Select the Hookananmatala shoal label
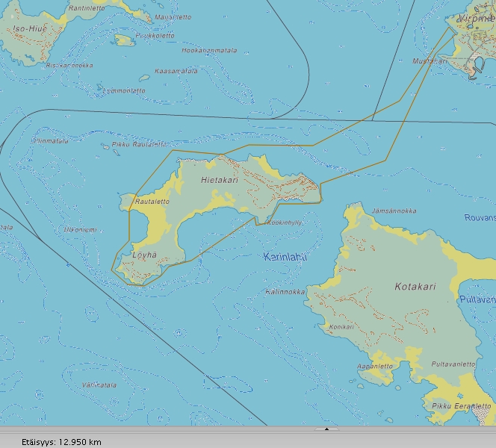Screen dimensions: 496x448 coord(209,51)
